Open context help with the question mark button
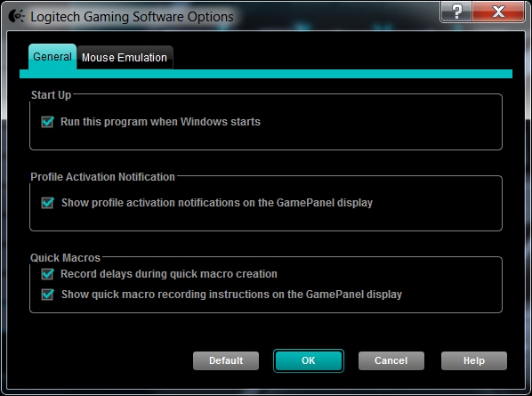532x396 pixels. [x=456, y=12]
